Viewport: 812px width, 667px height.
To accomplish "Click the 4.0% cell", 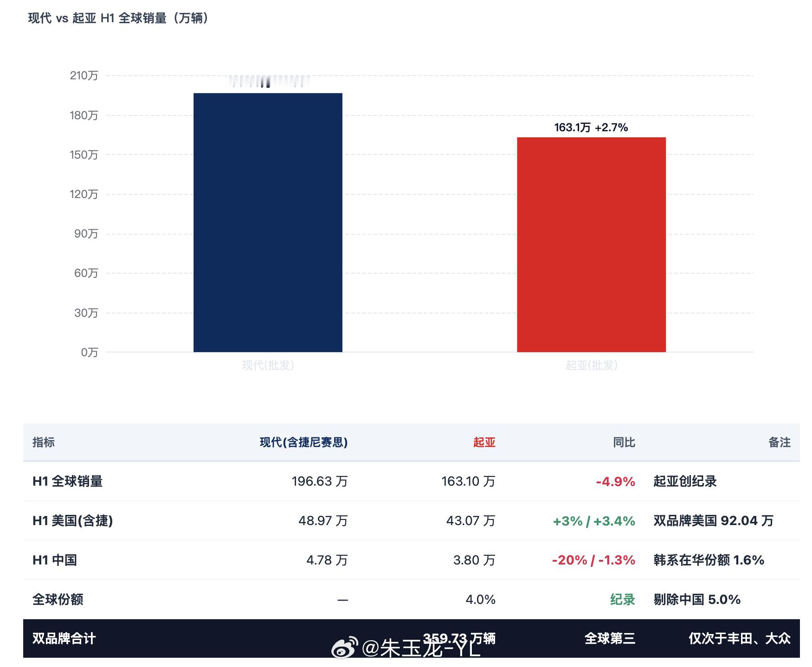I will 481,600.
